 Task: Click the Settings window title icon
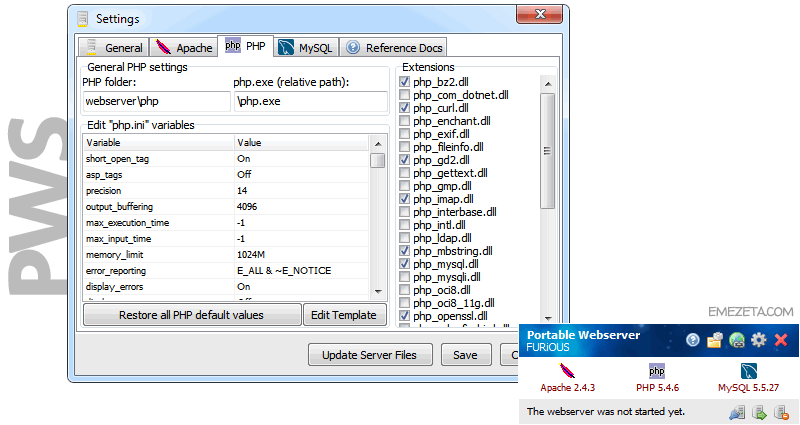(x=83, y=19)
